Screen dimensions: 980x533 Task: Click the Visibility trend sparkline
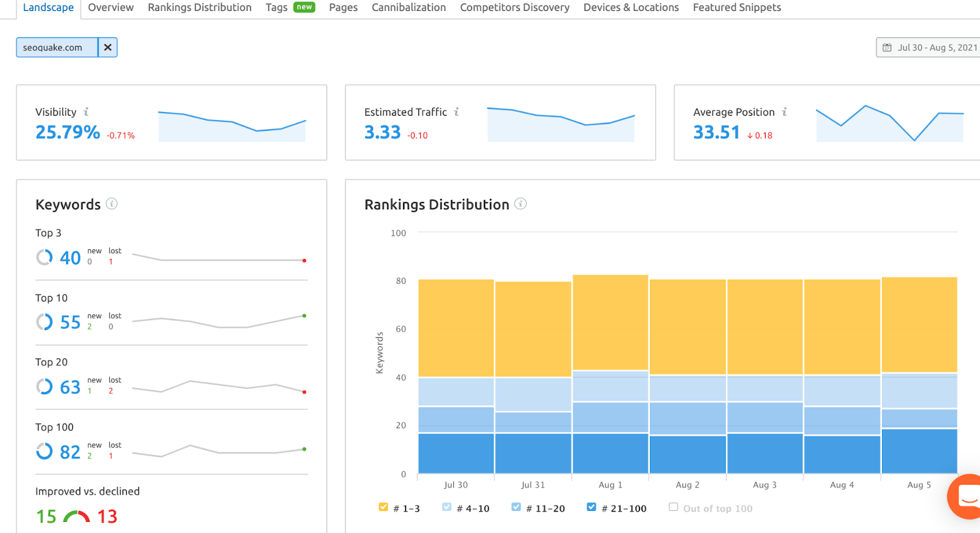[232, 127]
